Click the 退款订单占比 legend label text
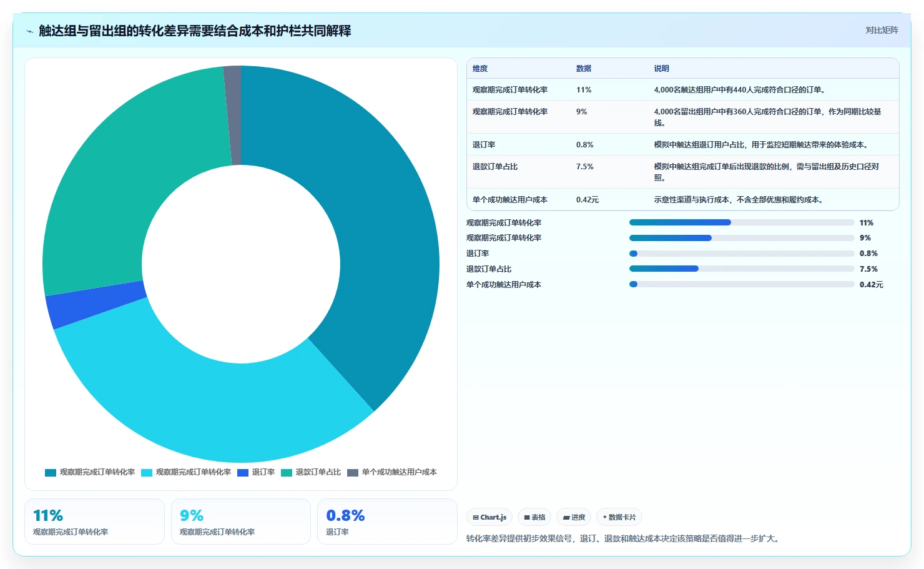 tap(318, 472)
